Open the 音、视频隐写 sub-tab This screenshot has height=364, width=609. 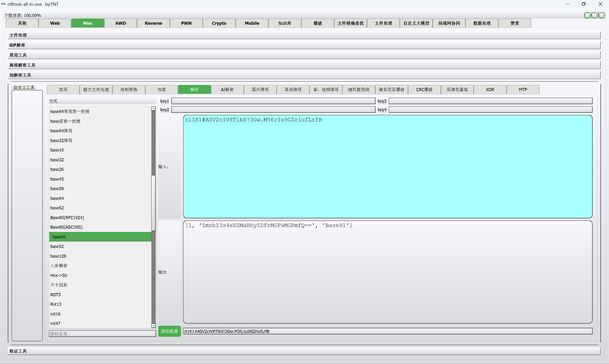(x=326, y=89)
